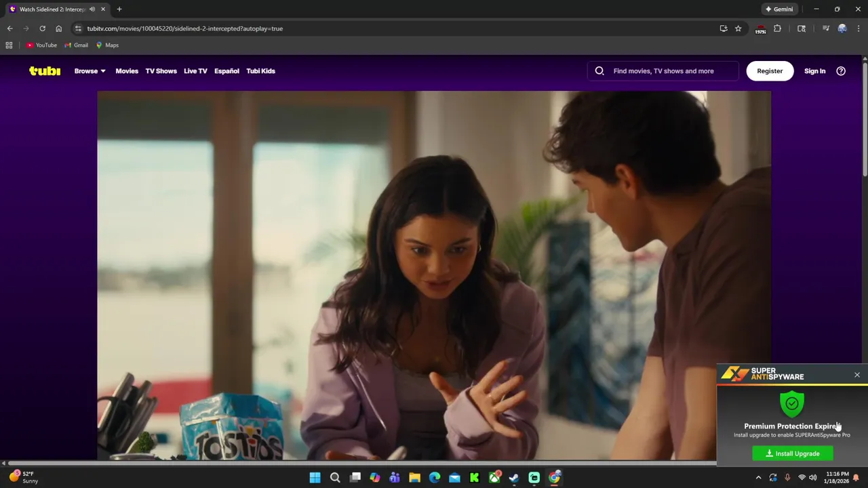Bookmark this page with the star icon

738,28
